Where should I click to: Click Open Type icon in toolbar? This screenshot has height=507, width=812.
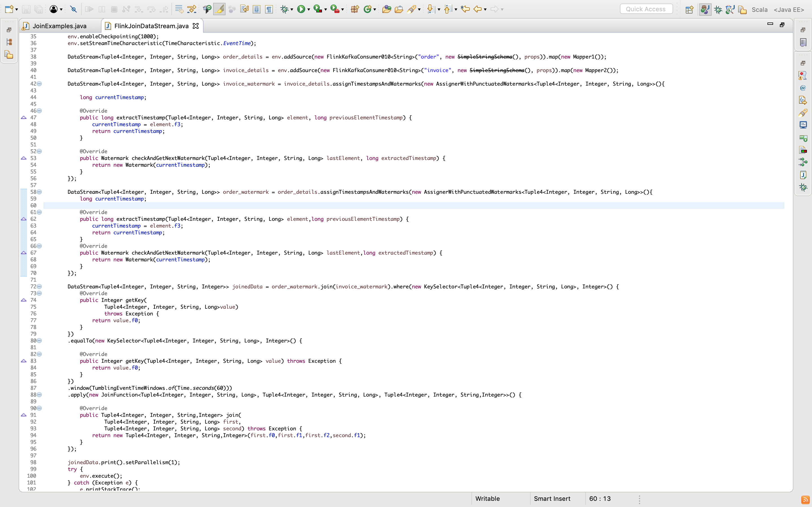coord(386,9)
